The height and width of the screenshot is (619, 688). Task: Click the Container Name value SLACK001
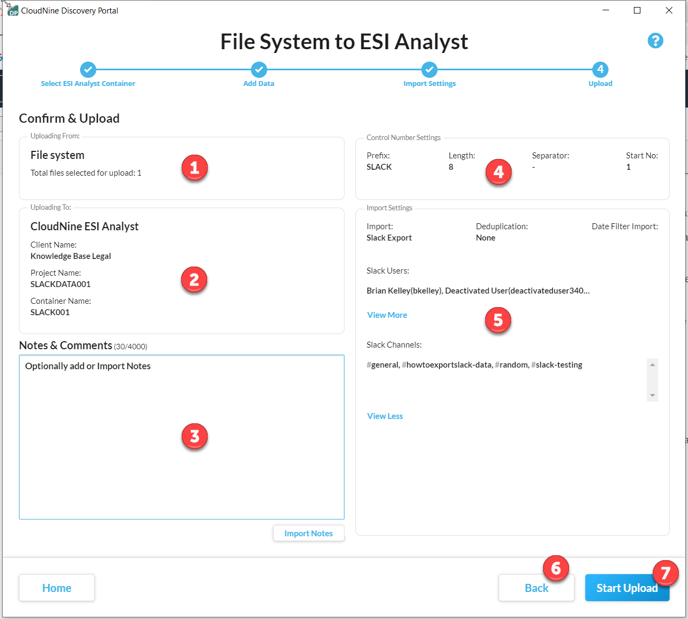pos(50,312)
